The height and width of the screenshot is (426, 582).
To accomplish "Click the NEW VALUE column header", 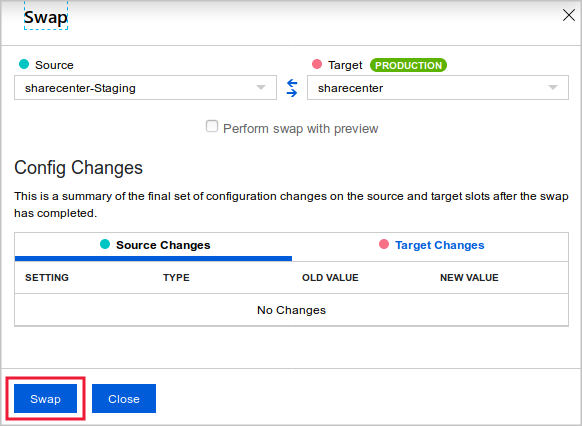I will (x=469, y=278).
